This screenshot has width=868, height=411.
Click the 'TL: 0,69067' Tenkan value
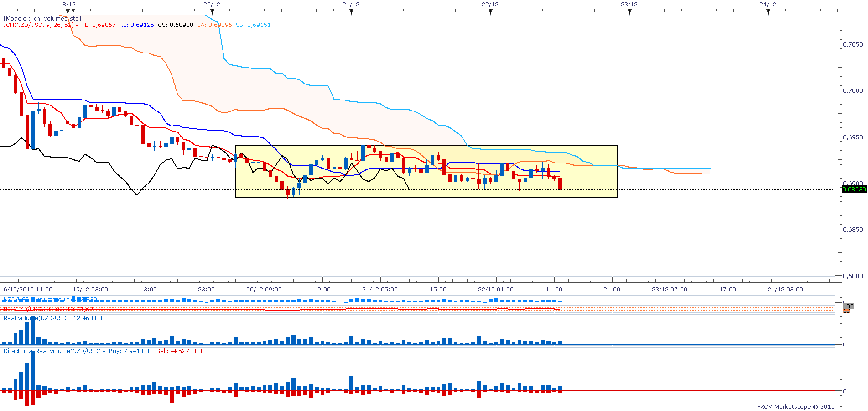tap(99, 25)
